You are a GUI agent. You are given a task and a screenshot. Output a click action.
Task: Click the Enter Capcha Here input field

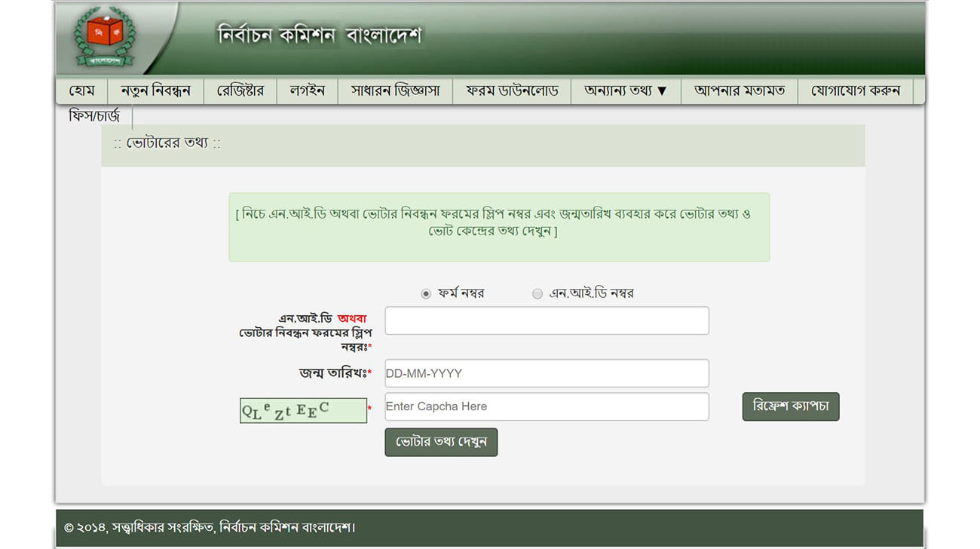pyautogui.click(x=547, y=406)
